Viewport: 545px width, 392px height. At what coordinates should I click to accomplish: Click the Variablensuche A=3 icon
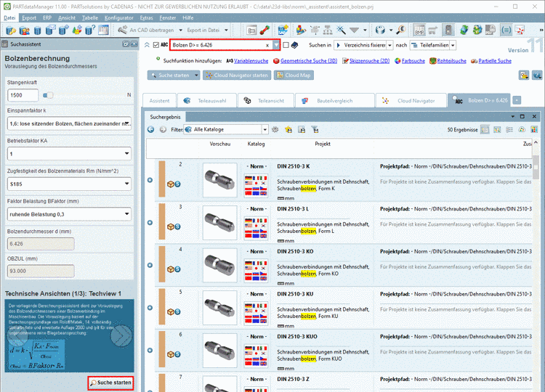click(x=230, y=61)
